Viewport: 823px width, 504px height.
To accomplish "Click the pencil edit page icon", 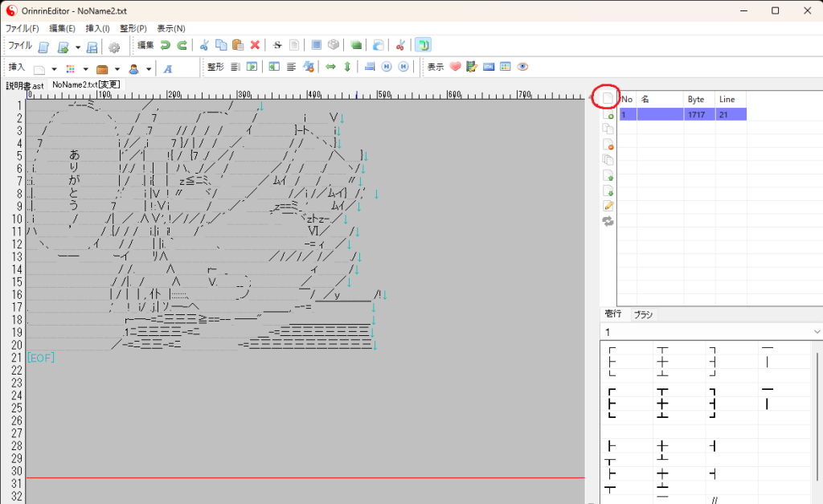I will tap(608, 207).
